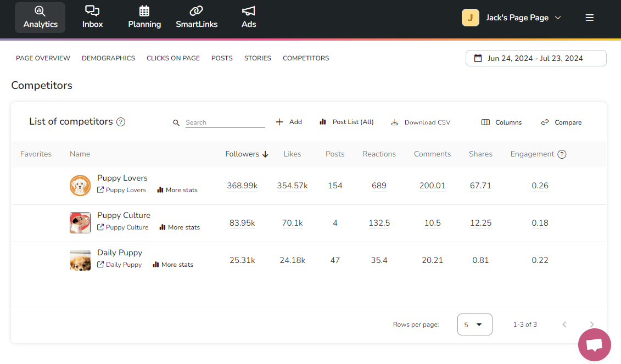Click the Download CSV icon
Screen dimensions: 621x364
(395, 122)
